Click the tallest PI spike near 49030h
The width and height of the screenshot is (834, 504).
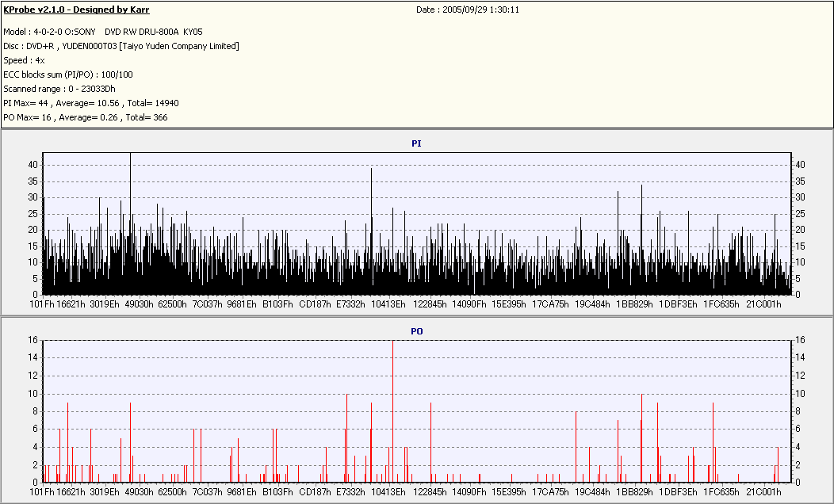tap(130, 223)
